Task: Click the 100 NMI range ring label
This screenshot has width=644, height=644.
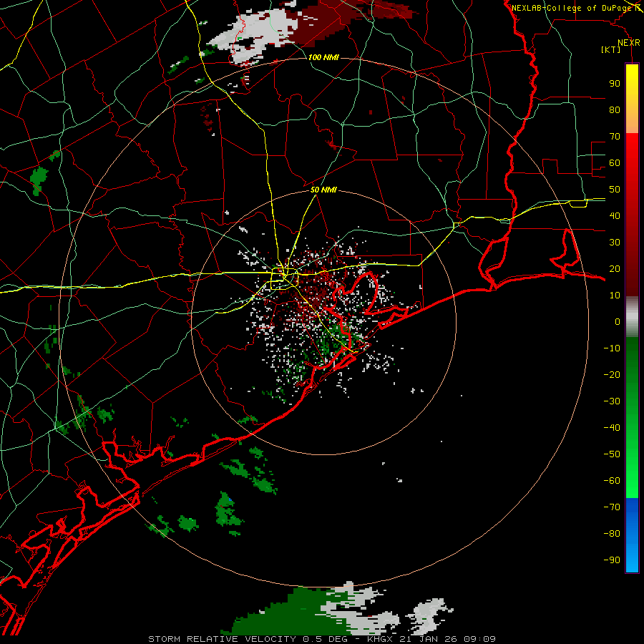Action: click(323, 57)
